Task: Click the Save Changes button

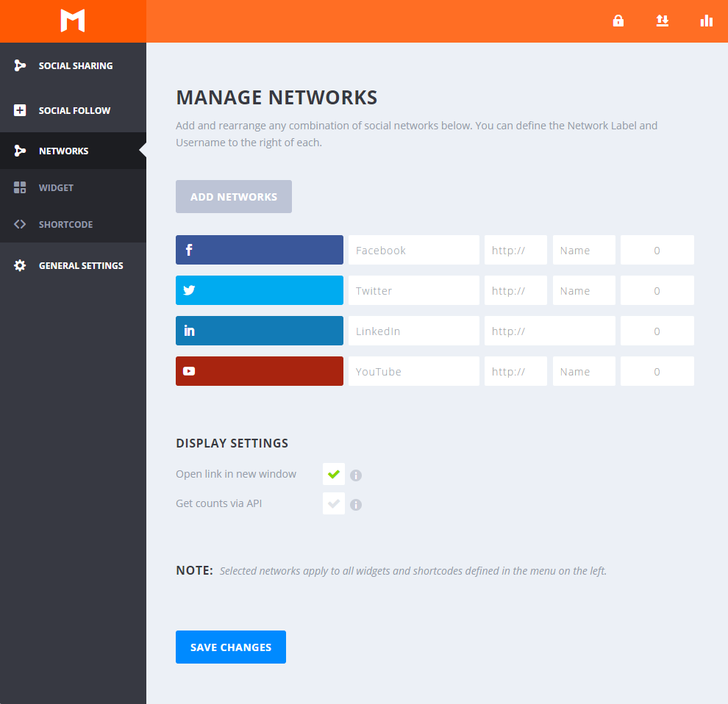Action: (x=231, y=647)
